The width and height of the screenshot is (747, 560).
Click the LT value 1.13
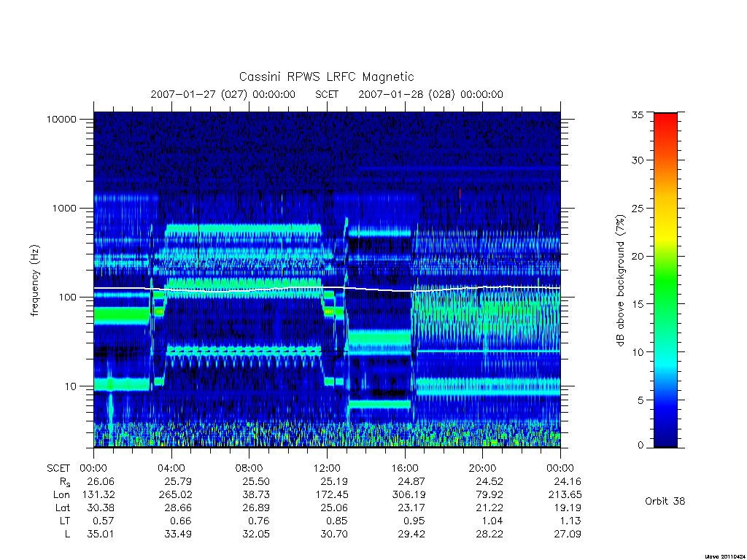click(x=570, y=521)
